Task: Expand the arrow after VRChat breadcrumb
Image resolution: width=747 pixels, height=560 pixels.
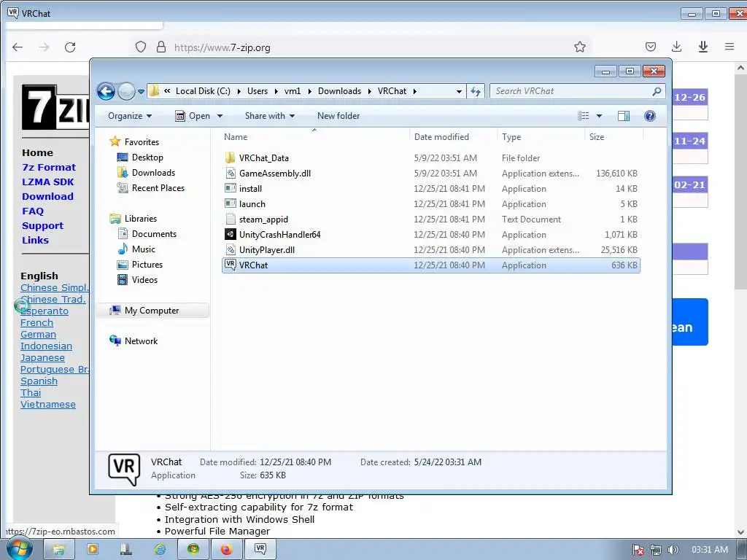Action: click(x=415, y=91)
